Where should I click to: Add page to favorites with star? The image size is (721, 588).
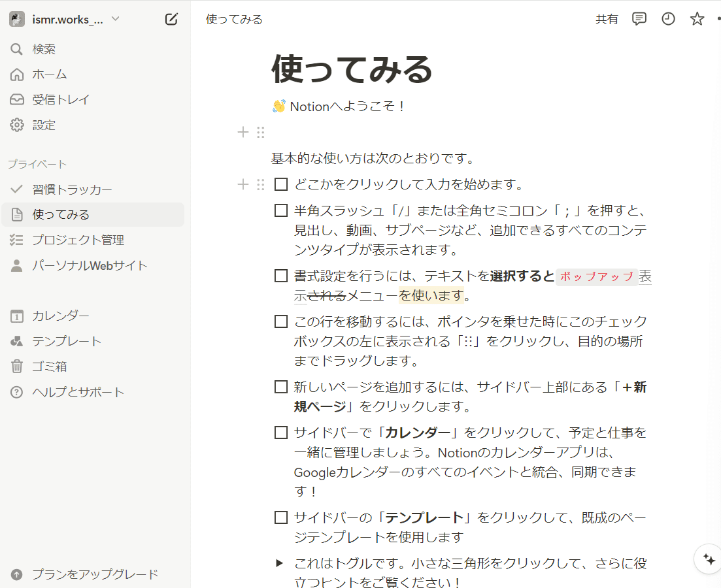coord(697,19)
